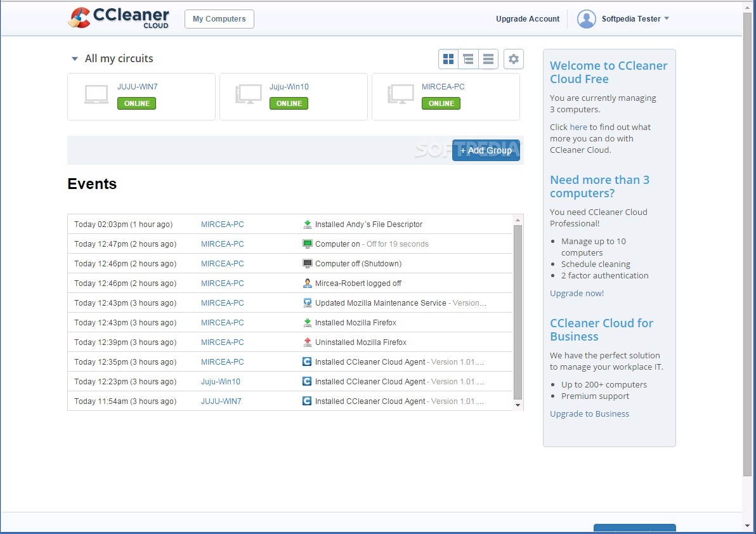Click the Events list scrollbar thumb

point(518,312)
